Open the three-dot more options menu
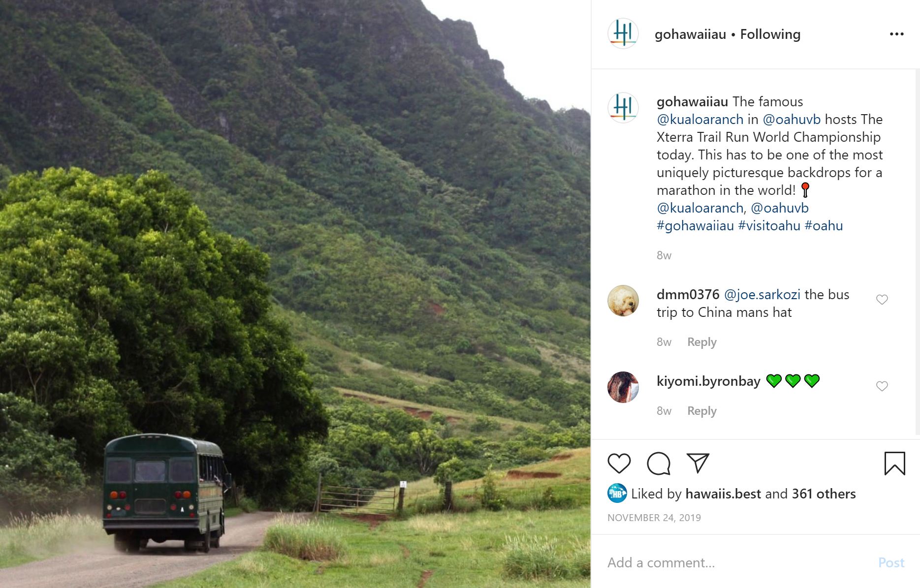The image size is (920, 588). tap(897, 34)
